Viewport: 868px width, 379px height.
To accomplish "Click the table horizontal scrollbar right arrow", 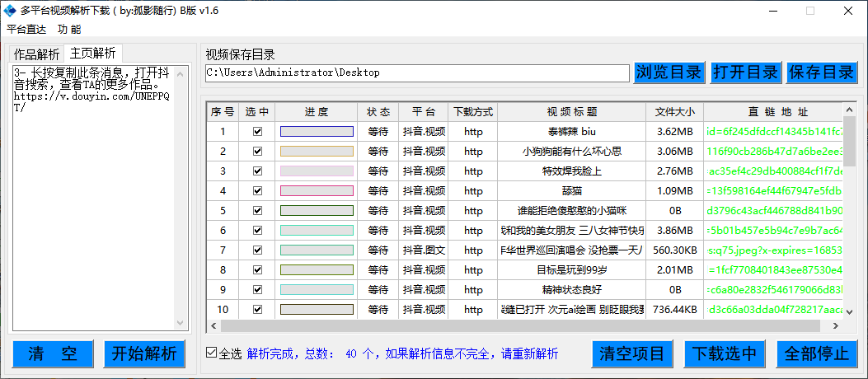I will click(837, 326).
